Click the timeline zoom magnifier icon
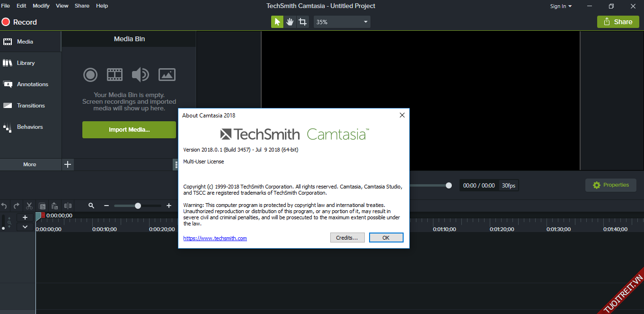The height and width of the screenshot is (314, 644). coord(91,206)
